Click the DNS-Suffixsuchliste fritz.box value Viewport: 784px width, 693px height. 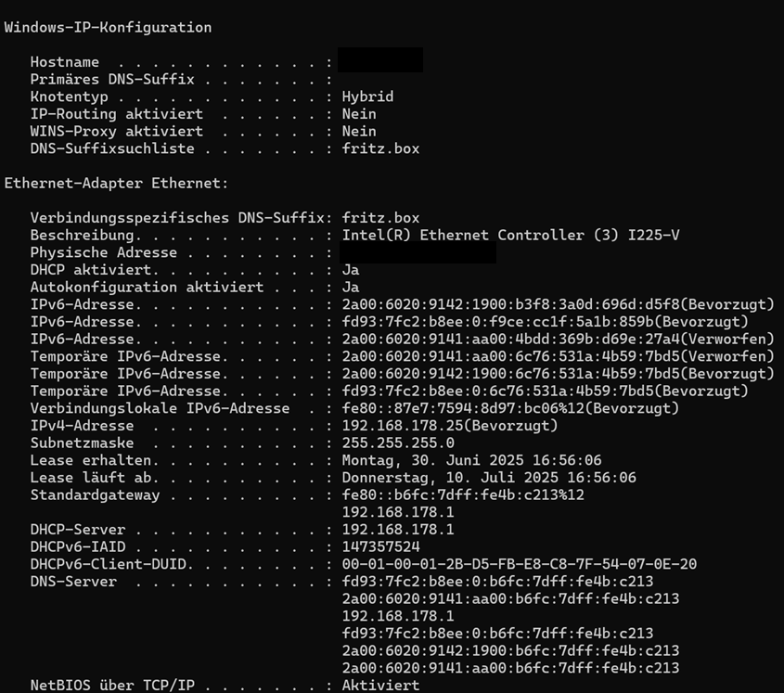point(381,148)
